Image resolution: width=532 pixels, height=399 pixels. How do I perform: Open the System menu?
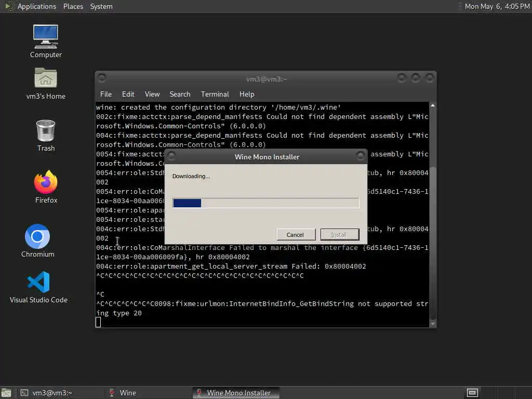[101, 6]
